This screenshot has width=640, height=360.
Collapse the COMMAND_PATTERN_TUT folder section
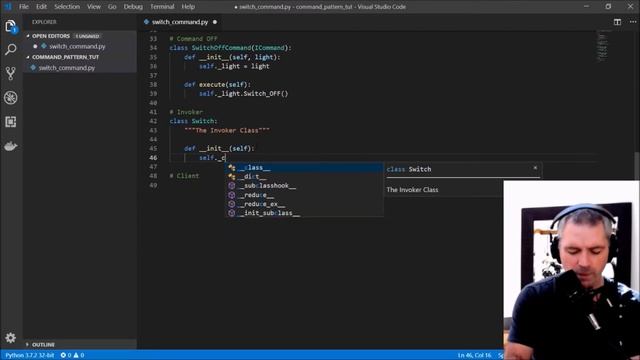28,57
